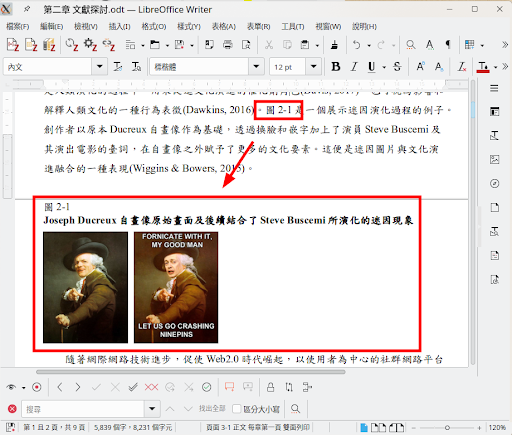Viewport: 512px width, 435px height.
Task: Click Accept All tracked changes icon
Action: tap(133, 387)
